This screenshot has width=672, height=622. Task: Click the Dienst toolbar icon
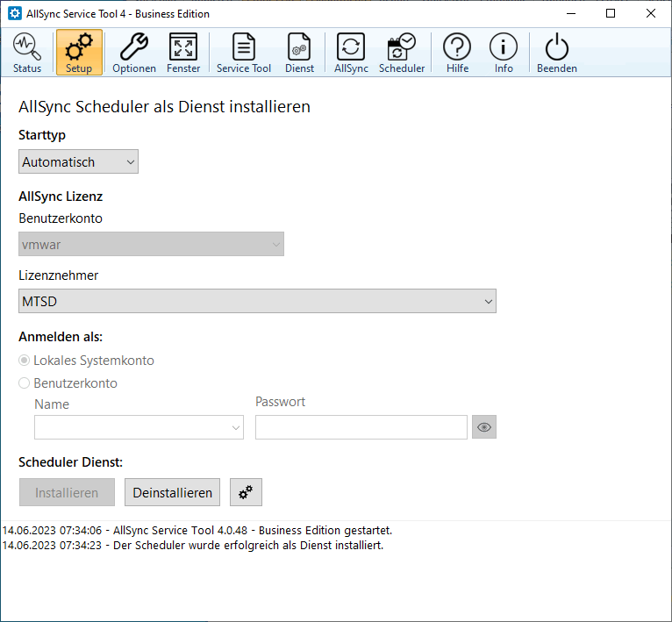pyautogui.click(x=299, y=53)
